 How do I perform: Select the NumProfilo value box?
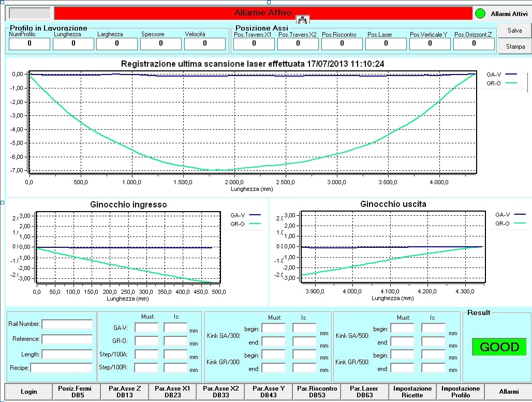29,44
